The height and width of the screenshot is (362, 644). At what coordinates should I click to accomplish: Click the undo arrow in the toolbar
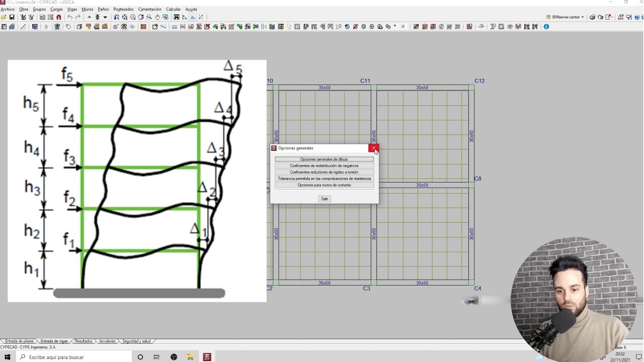[70, 17]
